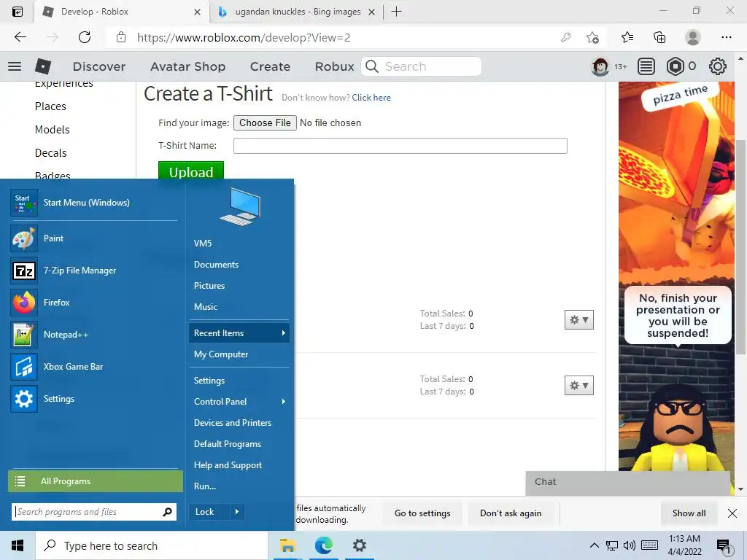Open the avatar profile icon in the Roblox navbar
The height and width of the screenshot is (560, 747).
pyautogui.click(x=600, y=66)
